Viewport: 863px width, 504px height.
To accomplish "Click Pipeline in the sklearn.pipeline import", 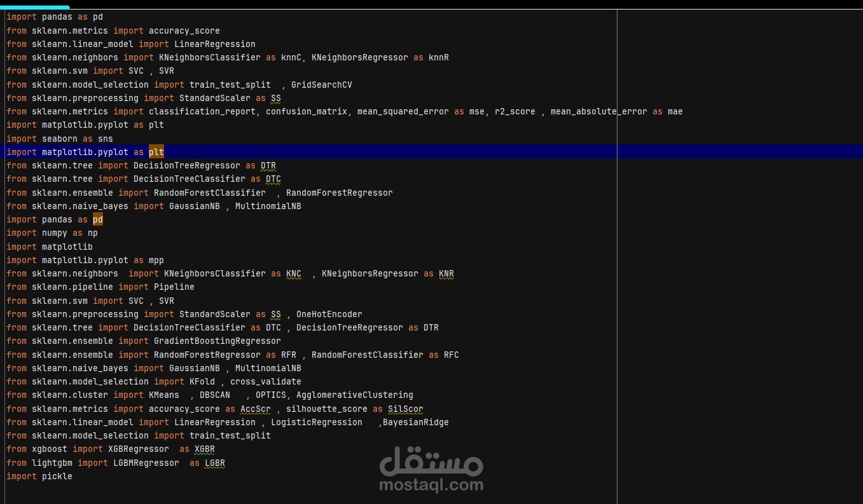I will pos(174,287).
